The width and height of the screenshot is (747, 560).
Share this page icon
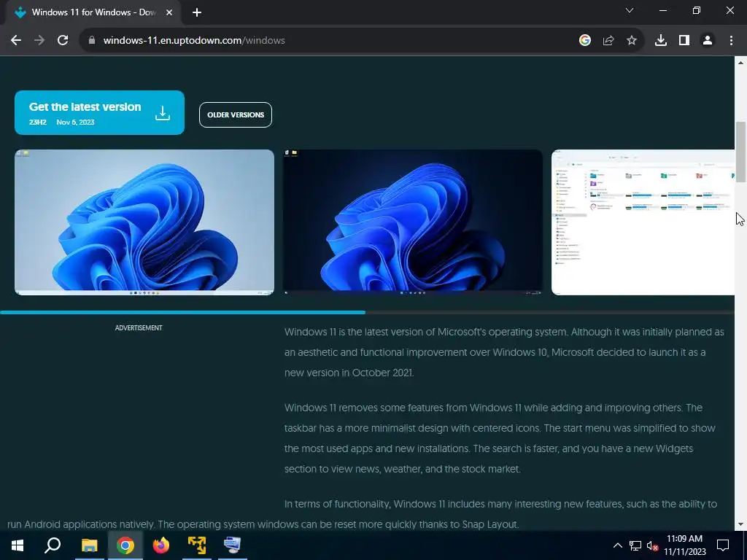click(x=608, y=41)
